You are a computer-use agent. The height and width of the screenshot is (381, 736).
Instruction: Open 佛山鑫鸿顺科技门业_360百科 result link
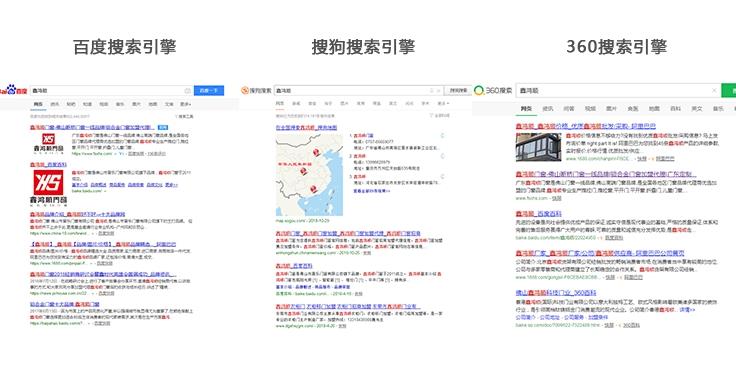point(556,293)
